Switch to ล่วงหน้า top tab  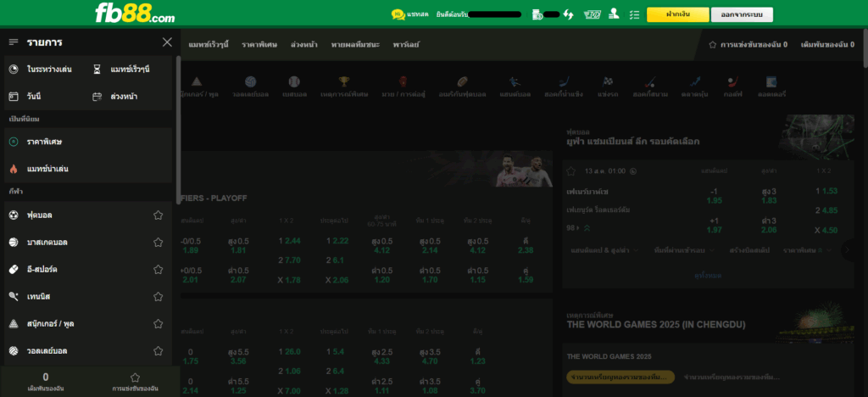(x=304, y=44)
